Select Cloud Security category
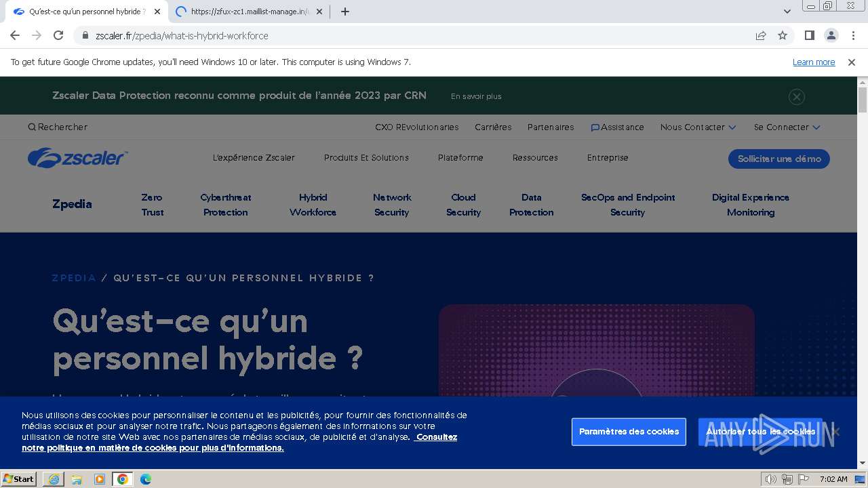This screenshot has height=488, width=868. pyautogui.click(x=463, y=205)
